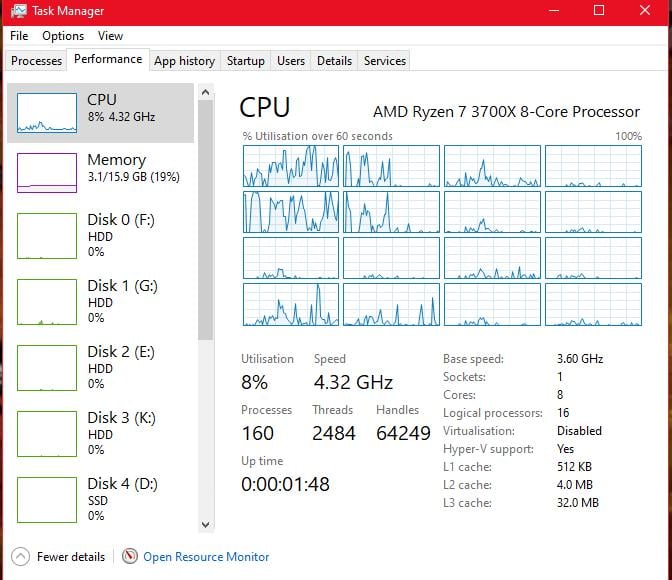Open the Users tab
This screenshot has width=672, height=580.
pos(291,60)
